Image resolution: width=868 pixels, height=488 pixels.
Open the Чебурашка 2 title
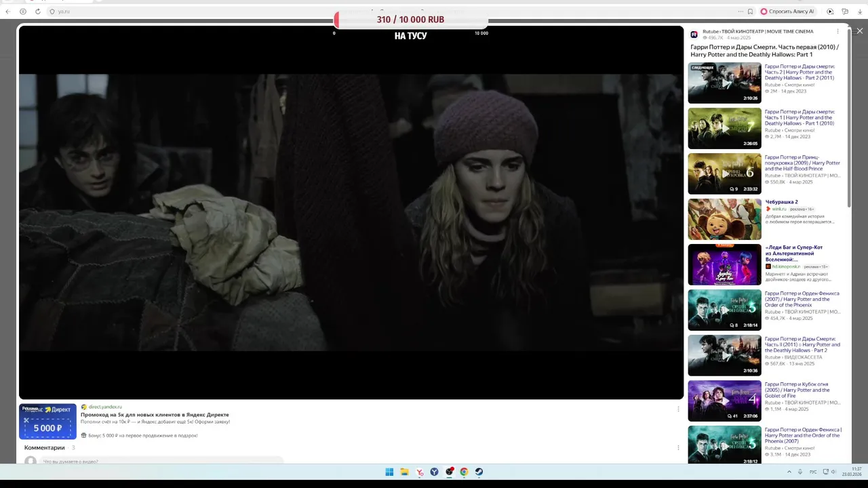(x=781, y=202)
